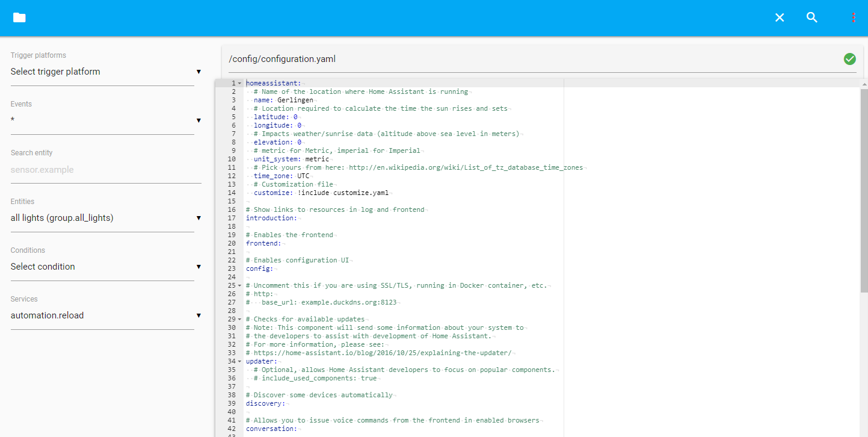Image resolution: width=868 pixels, height=437 pixels.
Task: Collapse the homeassistant block at line 1
Action: (x=240, y=83)
